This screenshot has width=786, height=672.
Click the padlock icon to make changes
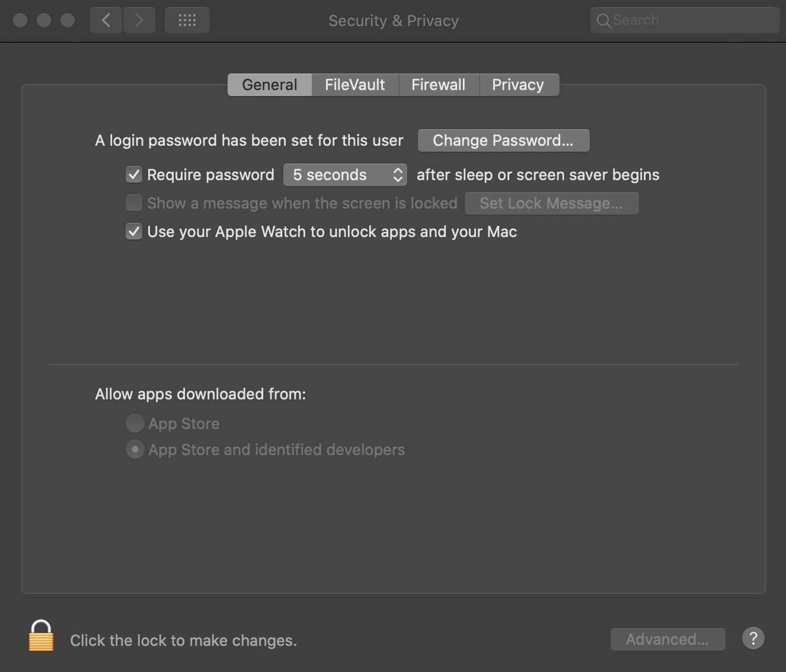(41, 636)
